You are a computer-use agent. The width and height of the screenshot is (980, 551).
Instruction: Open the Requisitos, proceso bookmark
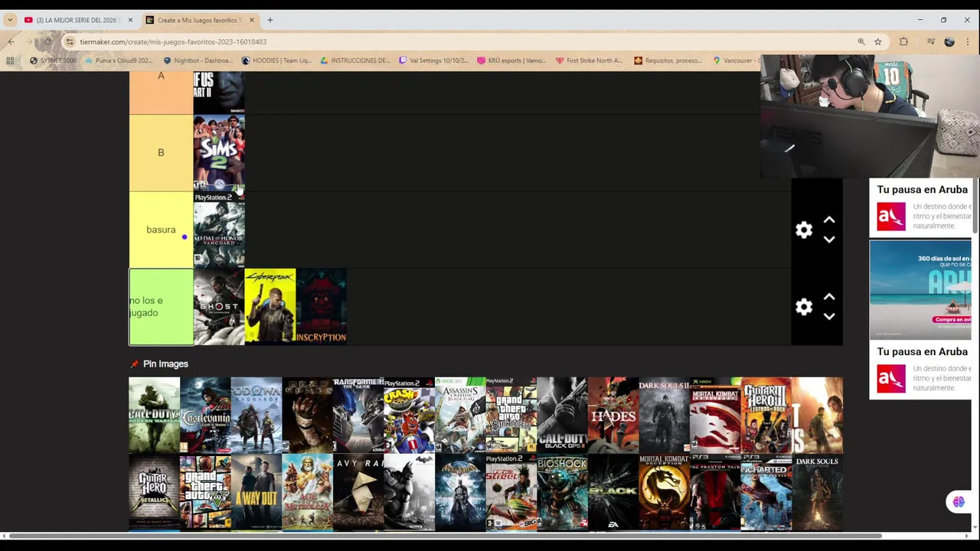[x=668, y=60]
